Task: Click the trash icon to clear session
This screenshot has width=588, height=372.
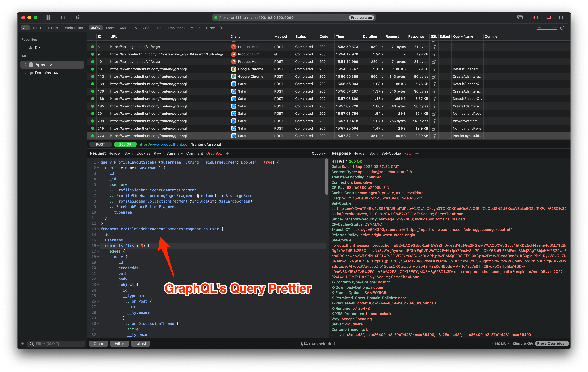Action: (78, 18)
